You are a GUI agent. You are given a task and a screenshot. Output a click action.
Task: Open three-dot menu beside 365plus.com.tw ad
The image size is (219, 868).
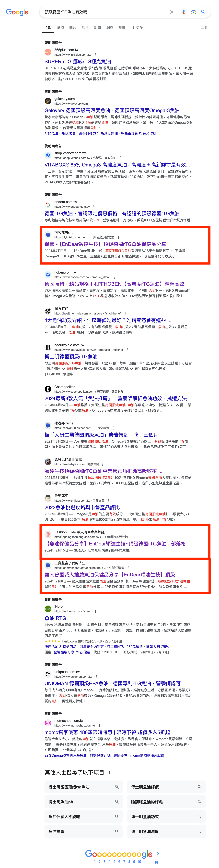pos(95,55)
